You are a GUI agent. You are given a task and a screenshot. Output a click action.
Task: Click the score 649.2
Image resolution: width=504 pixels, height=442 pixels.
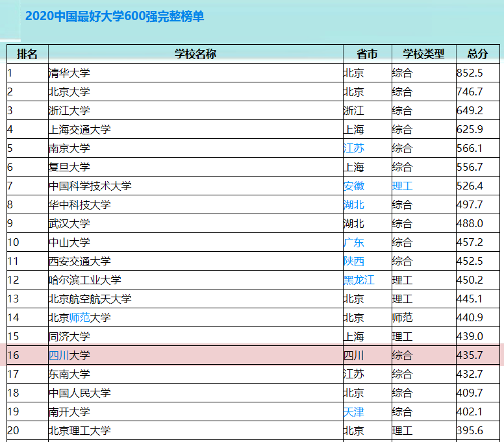point(470,111)
